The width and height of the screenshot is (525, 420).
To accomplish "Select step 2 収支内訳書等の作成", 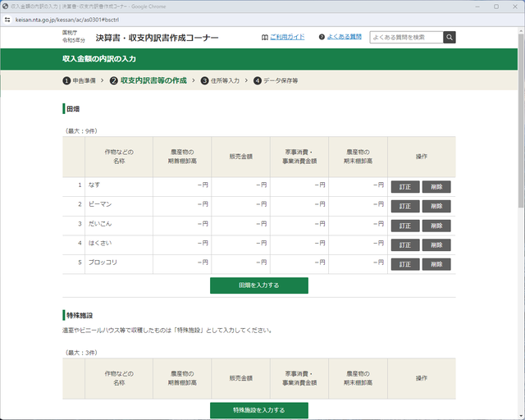I will click(148, 80).
